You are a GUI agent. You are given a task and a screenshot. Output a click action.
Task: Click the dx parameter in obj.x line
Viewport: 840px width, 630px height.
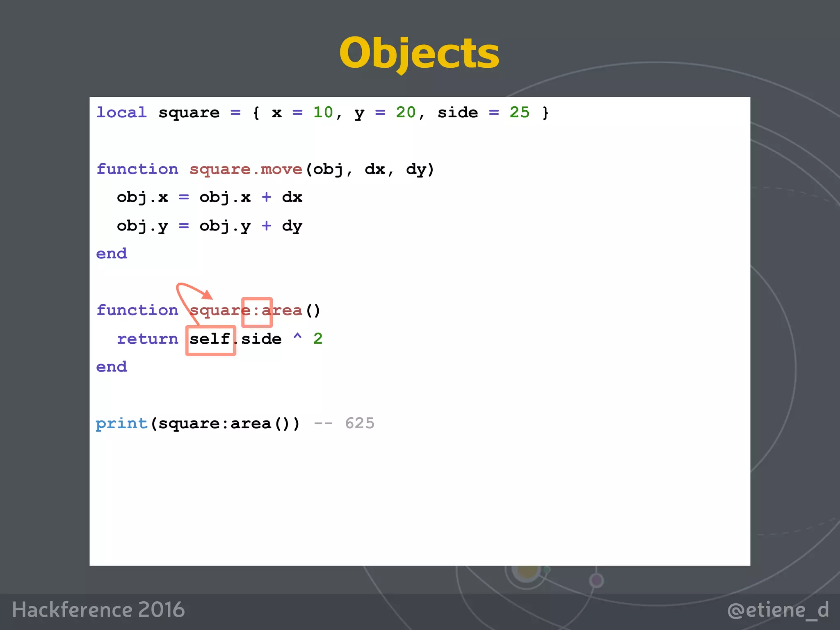pos(292,197)
